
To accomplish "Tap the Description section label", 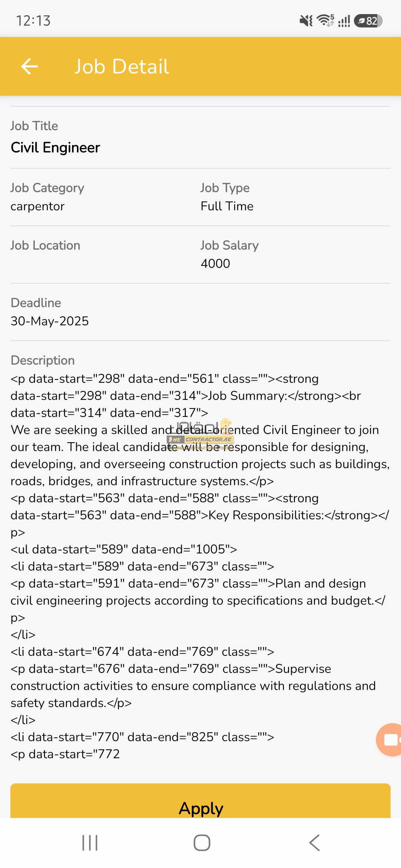I will tap(43, 361).
